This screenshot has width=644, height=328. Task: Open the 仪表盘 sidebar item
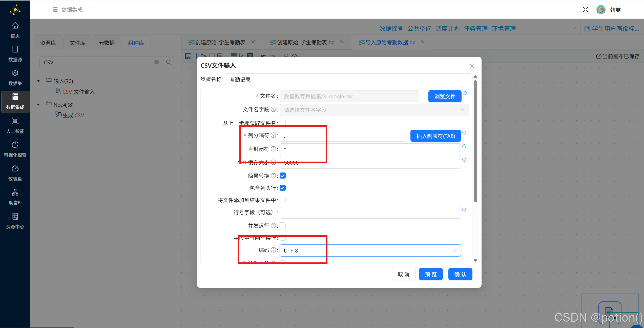[x=15, y=173]
